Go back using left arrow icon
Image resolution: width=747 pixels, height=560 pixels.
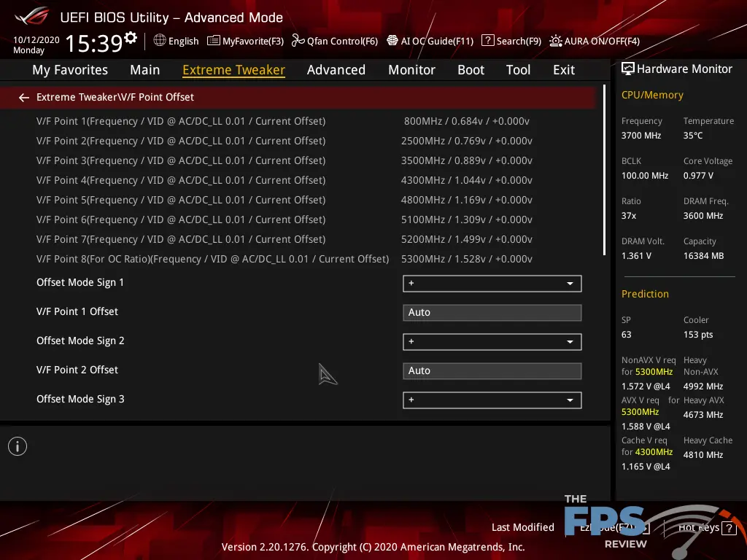pos(24,98)
